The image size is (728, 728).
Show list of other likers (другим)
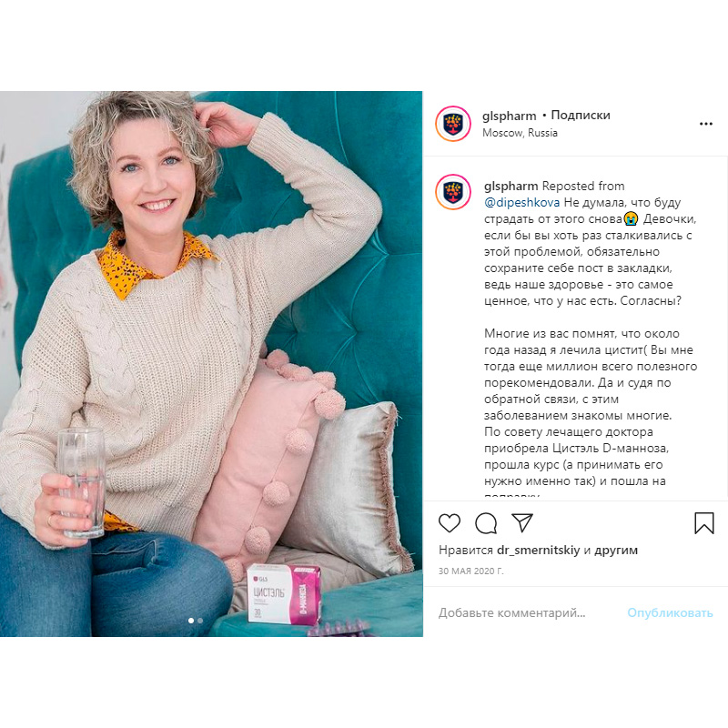coord(616,551)
